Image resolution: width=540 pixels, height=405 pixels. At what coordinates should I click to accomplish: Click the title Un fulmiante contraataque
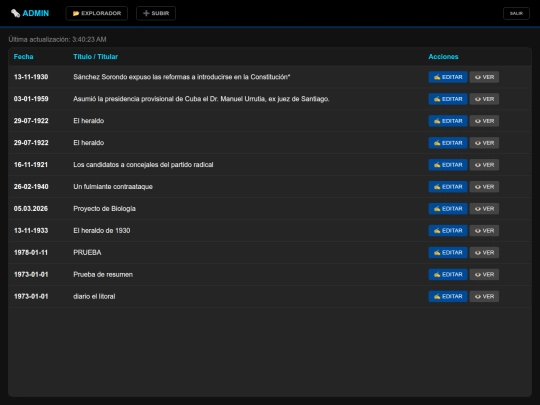113,187
